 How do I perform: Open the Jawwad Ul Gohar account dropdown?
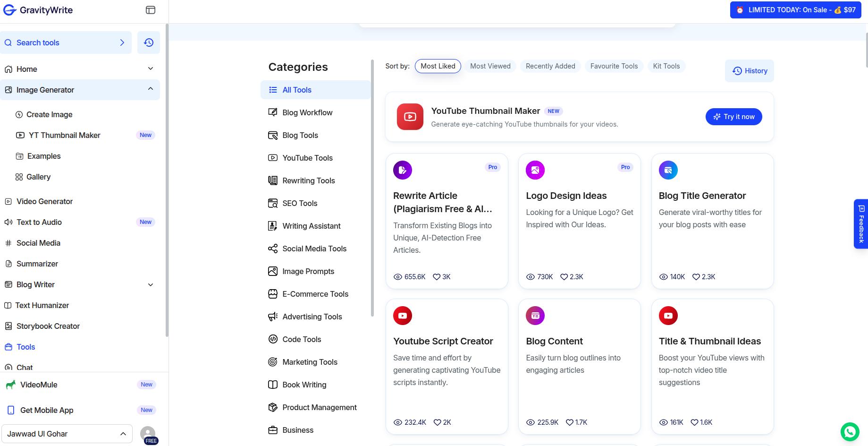67,434
